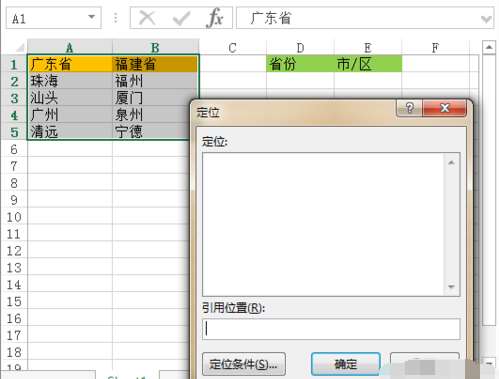Click the confirm checkmark in formula bar
Image resolution: width=499 pixels, height=379 pixels.
[x=182, y=18]
